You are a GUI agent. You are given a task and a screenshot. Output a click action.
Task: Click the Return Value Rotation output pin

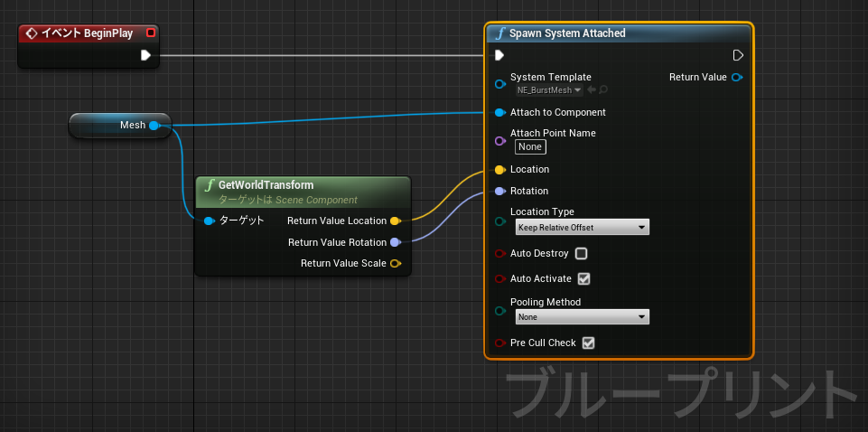pyautogui.click(x=396, y=242)
